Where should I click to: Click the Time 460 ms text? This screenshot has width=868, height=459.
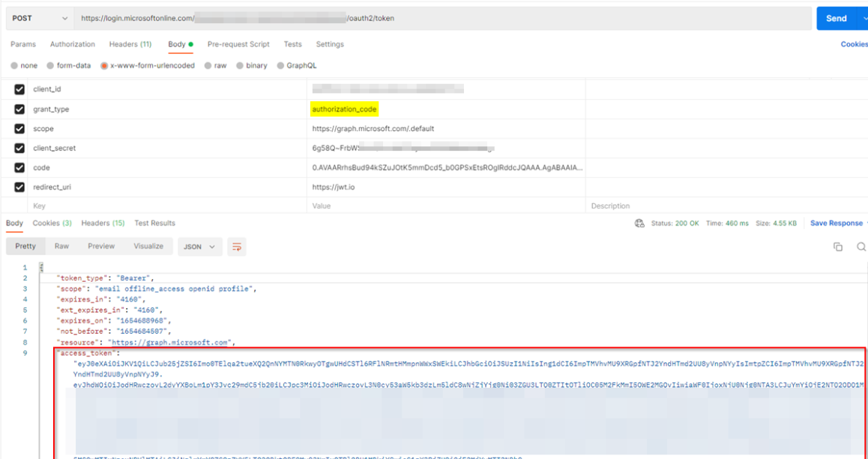pos(727,223)
